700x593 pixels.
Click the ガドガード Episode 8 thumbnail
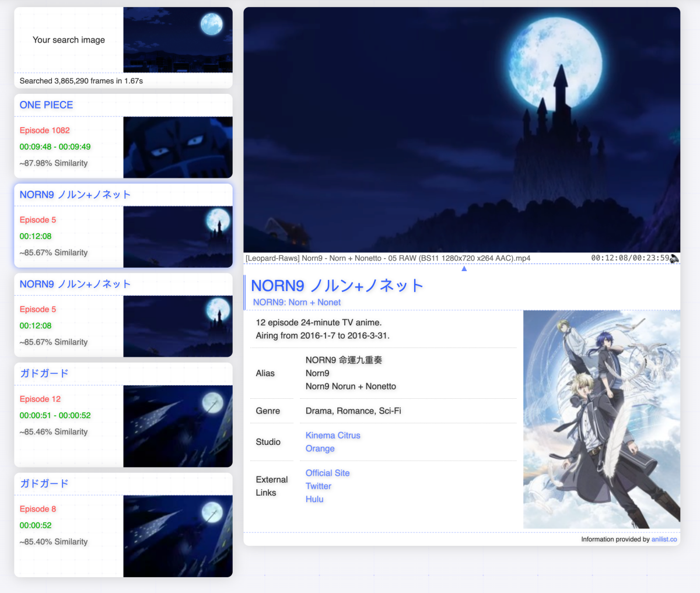pos(177,536)
